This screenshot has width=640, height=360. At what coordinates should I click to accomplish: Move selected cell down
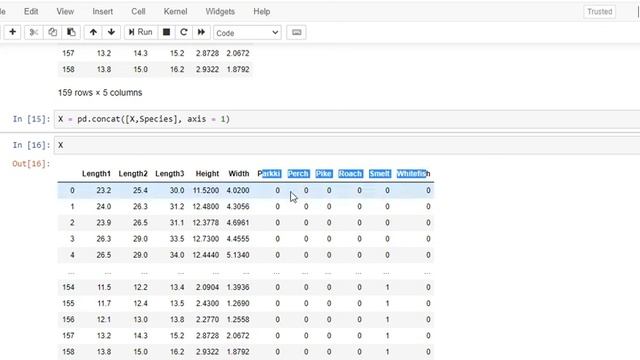(111, 32)
